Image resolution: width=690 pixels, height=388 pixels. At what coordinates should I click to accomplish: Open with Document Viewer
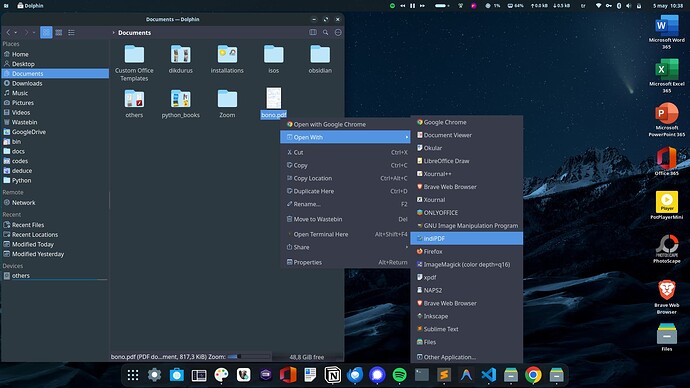[466, 135]
